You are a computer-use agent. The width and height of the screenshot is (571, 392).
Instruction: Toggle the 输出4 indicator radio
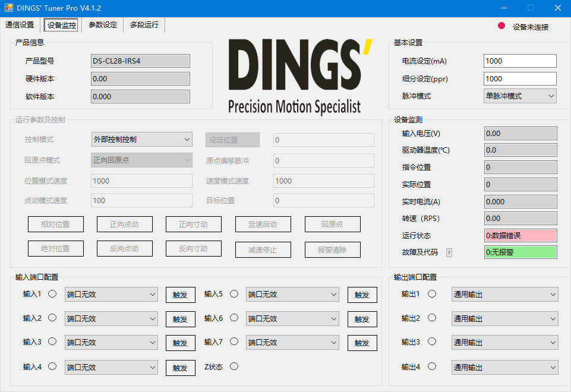[432, 366]
